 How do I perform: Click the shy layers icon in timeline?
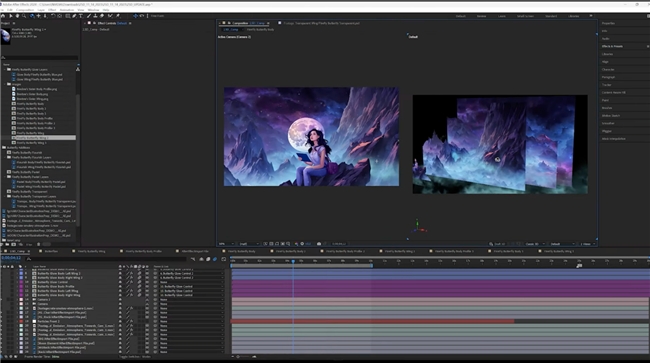pos(201,259)
